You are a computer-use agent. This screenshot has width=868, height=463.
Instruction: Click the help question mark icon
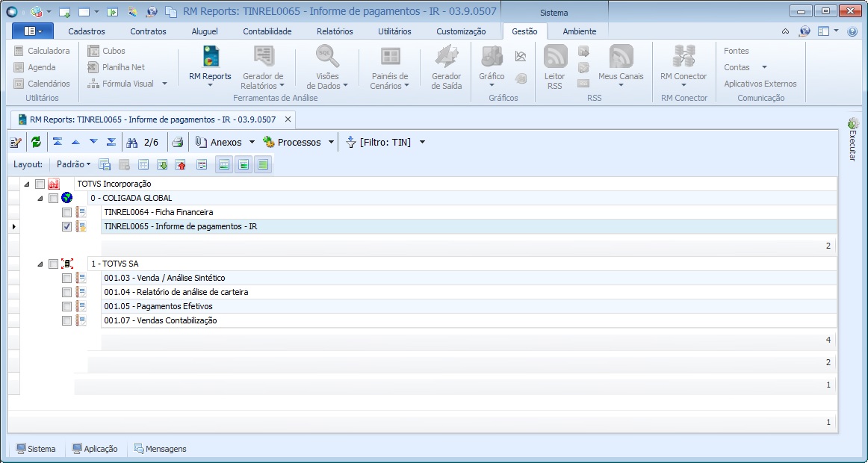[x=852, y=31]
